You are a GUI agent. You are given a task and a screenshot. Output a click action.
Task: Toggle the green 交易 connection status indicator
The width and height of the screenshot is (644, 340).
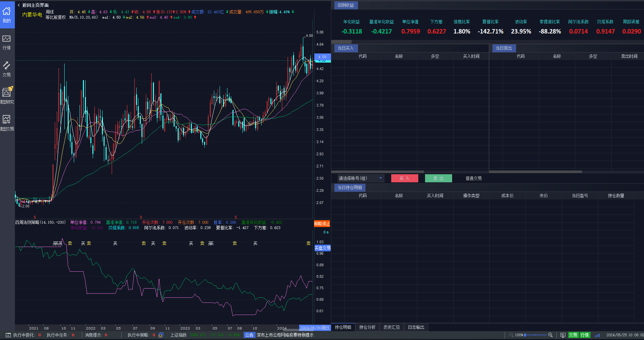[x=573, y=335]
